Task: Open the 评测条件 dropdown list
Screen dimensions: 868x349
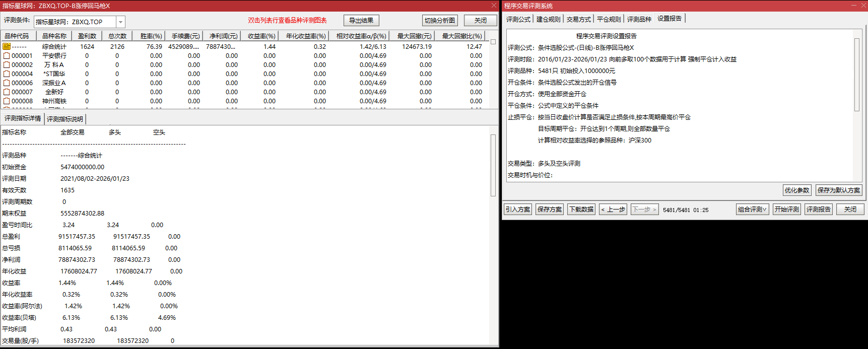Action: click(120, 22)
